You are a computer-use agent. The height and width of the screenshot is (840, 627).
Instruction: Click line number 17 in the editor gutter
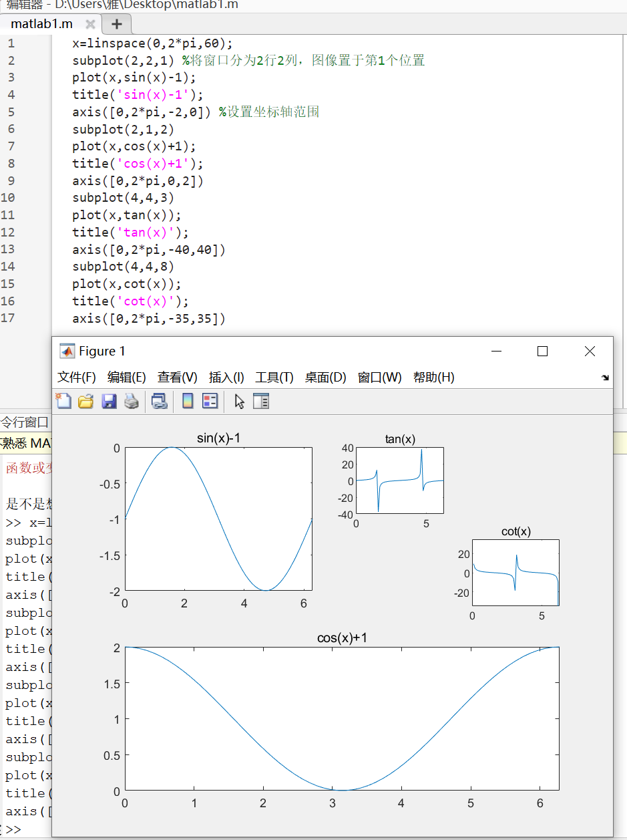8,318
